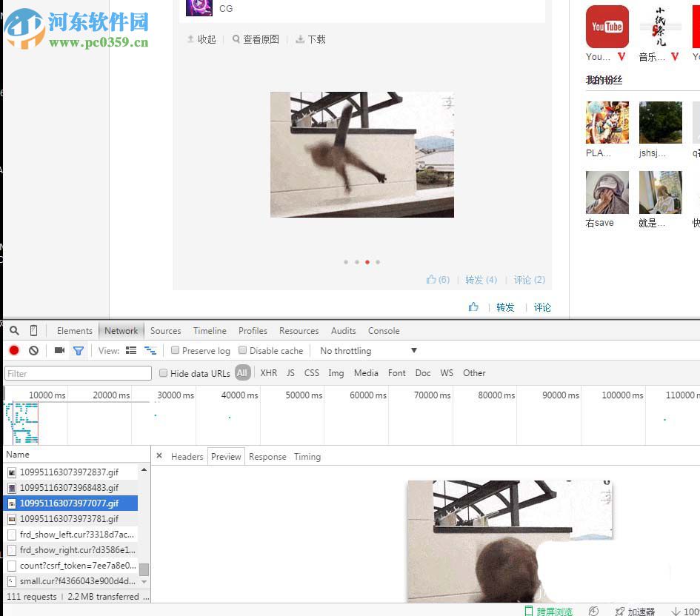700x616 pixels.
Task: Enable screenshot capture with the camera icon
Action: click(x=59, y=350)
